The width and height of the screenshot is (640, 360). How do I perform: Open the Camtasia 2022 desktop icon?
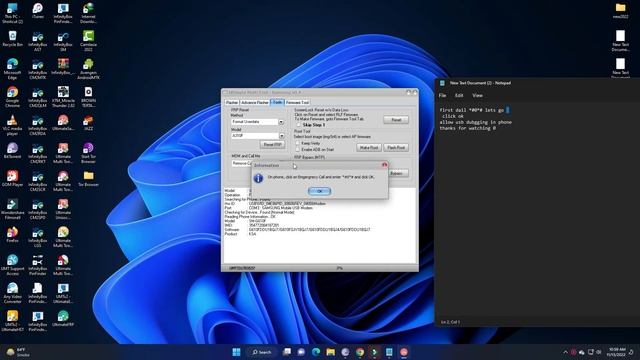tap(88, 41)
